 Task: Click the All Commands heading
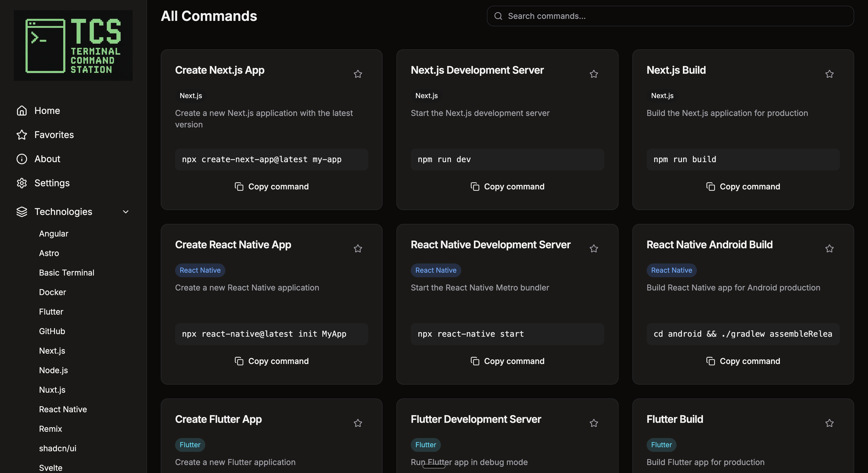(209, 16)
